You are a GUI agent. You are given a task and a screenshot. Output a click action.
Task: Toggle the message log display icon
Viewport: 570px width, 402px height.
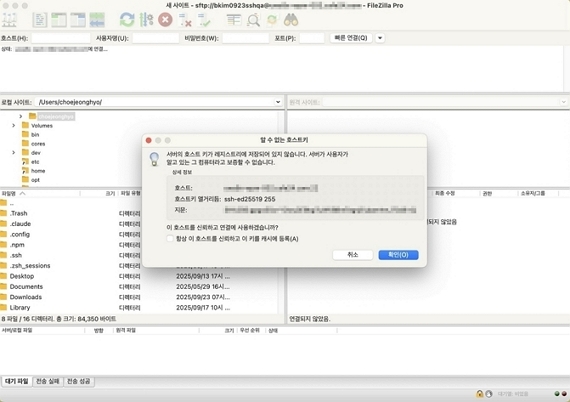pyautogui.click(x=39, y=20)
